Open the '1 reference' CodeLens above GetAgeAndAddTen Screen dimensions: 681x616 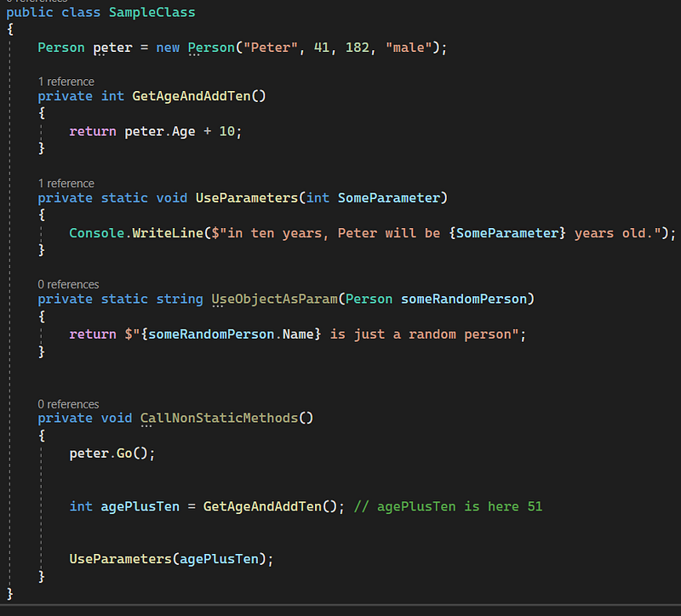[66, 82]
